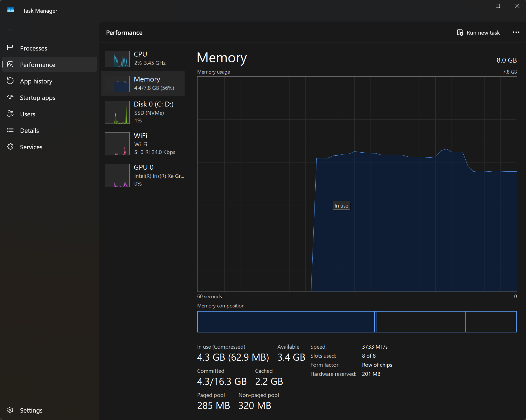Click the Performance pulse icon in sidebar

[10, 64]
